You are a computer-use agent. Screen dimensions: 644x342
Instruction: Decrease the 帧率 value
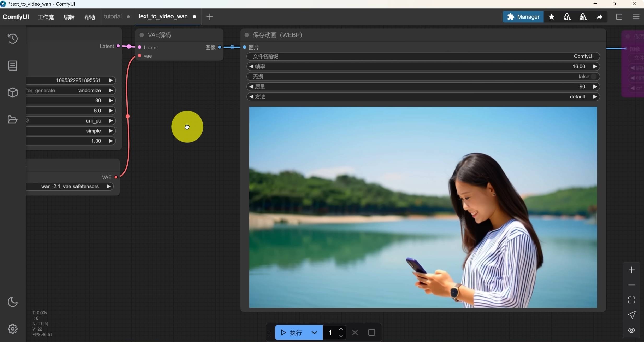click(251, 66)
